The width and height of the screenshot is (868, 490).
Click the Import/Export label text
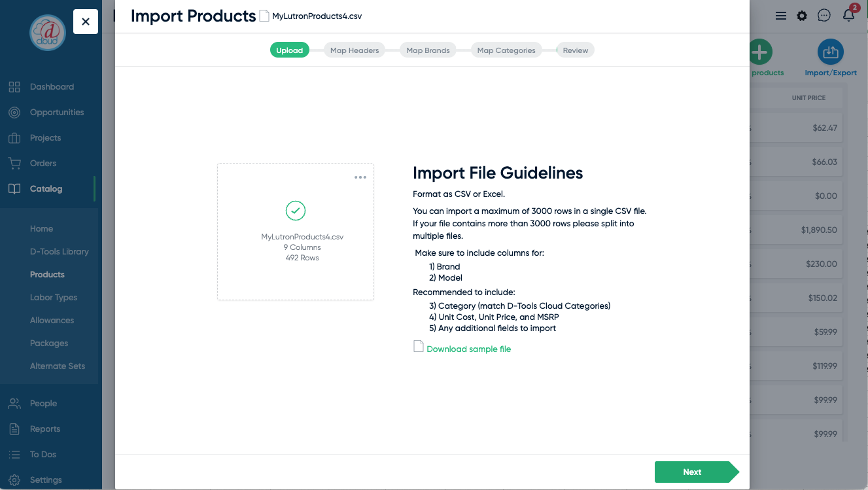[831, 73]
